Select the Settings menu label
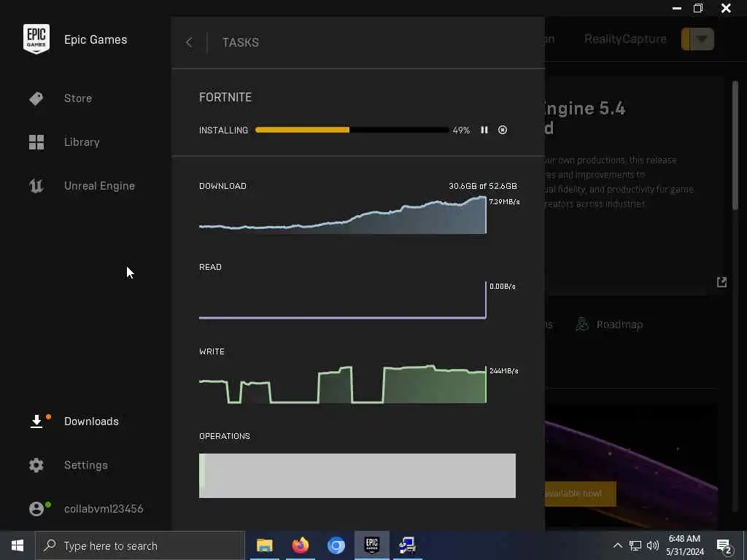 pos(86,465)
